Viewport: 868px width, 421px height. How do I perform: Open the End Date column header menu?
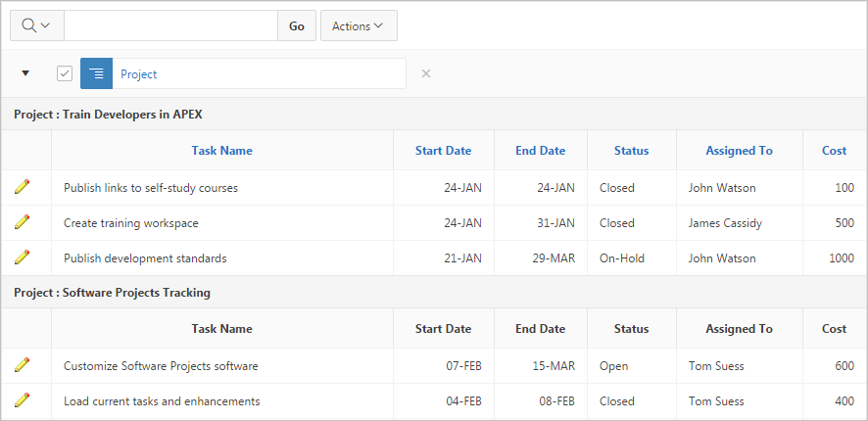coord(541,151)
